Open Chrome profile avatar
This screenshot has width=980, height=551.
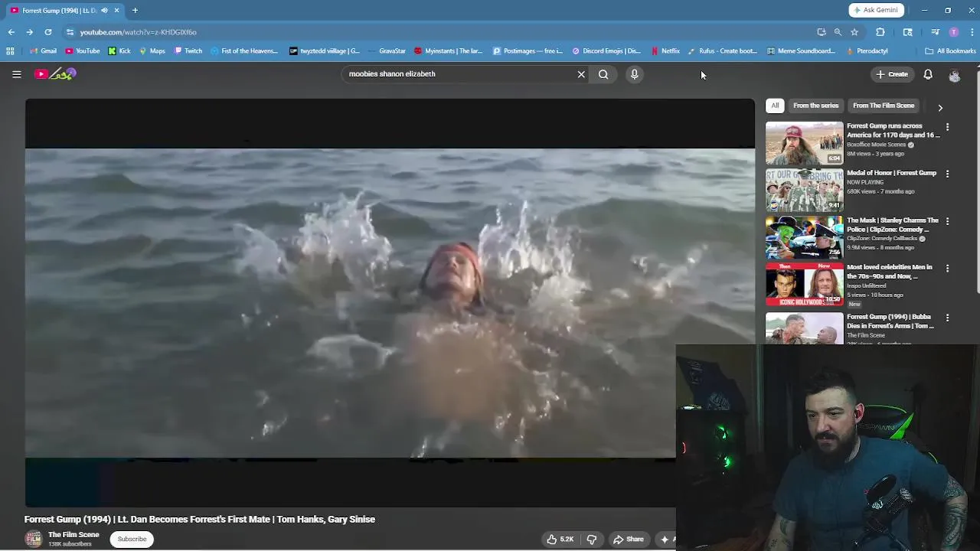click(953, 32)
